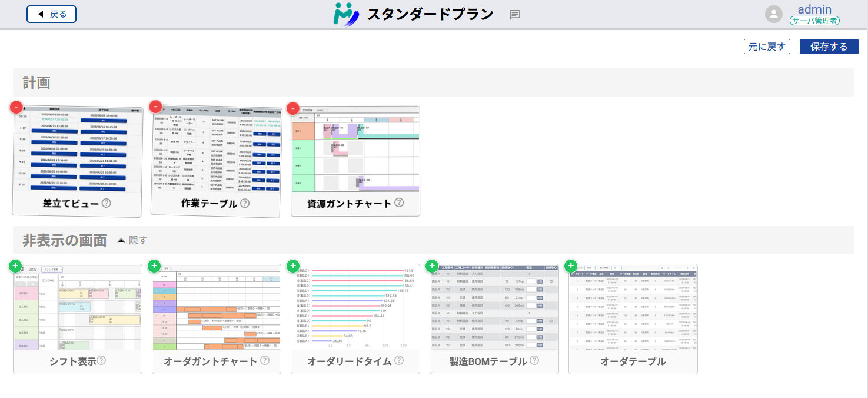Click the red minus icon on 差立てビュー
The width and height of the screenshot is (868, 398).
[x=15, y=107]
